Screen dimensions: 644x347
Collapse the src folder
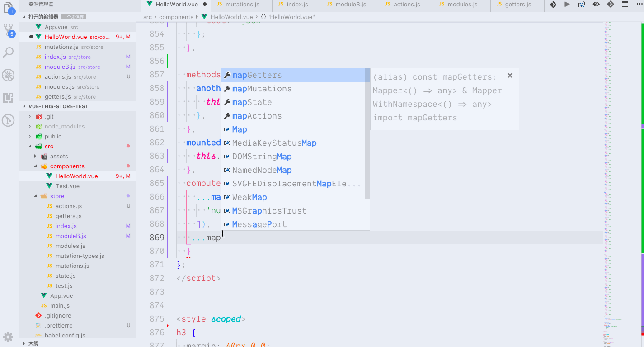point(30,146)
